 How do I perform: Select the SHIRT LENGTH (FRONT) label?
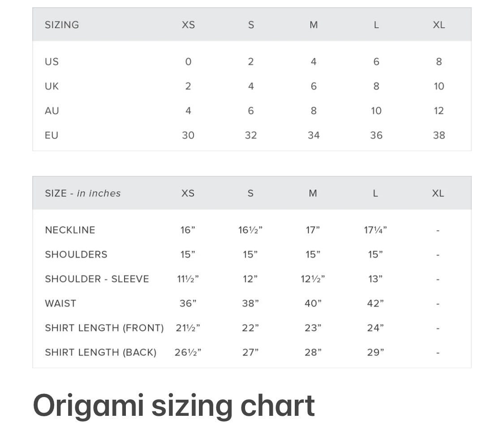pos(104,328)
